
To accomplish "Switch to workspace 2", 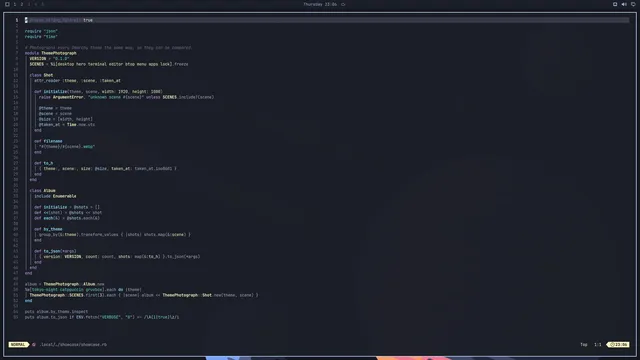I will click(22, 4).
